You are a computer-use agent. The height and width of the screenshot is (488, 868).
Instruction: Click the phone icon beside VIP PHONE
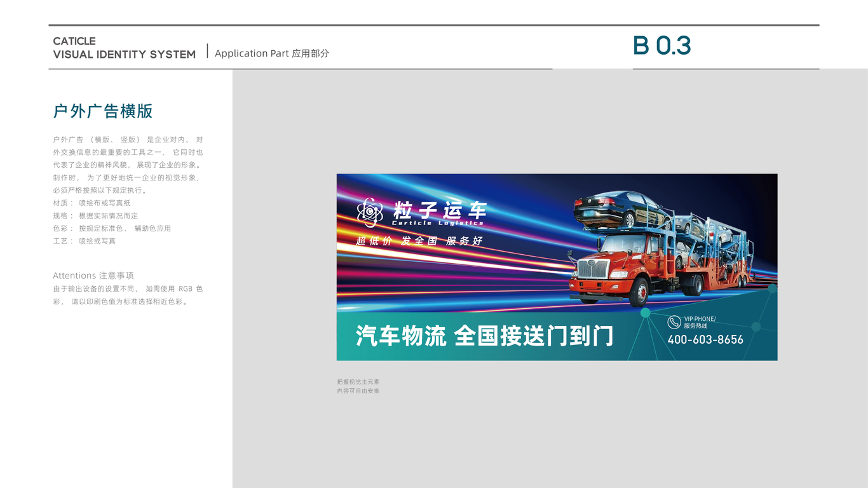point(674,322)
